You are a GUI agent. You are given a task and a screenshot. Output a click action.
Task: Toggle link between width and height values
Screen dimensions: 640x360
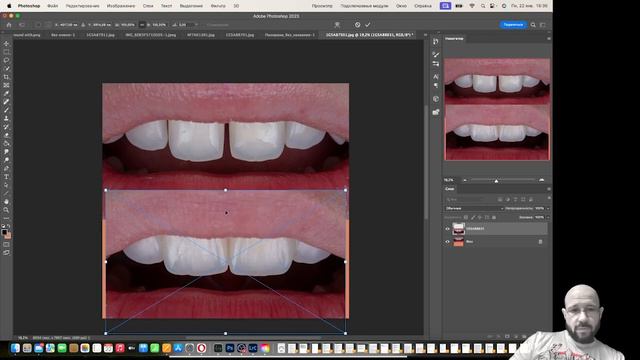(142, 25)
